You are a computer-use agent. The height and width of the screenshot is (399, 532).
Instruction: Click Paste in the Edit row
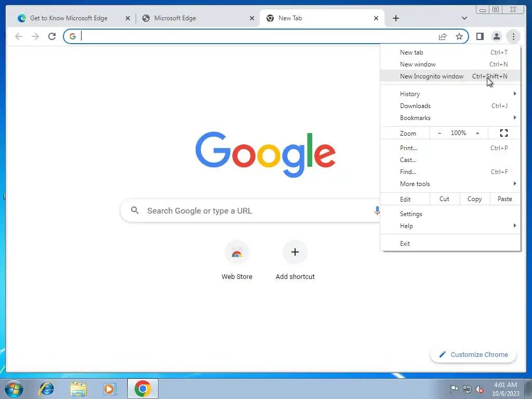pyautogui.click(x=505, y=199)
